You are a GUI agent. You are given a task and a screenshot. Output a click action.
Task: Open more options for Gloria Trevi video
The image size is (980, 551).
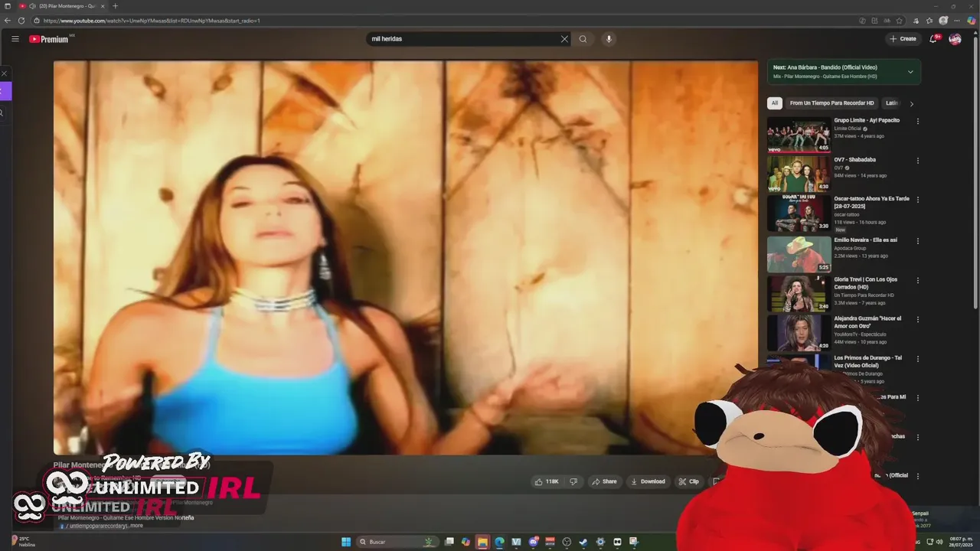click(918, 281)
